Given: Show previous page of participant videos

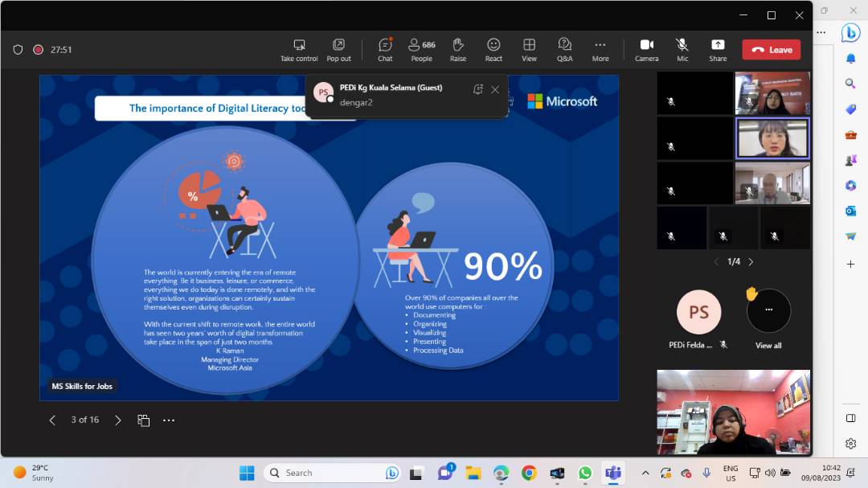Looking at the screenshot, I should click(x=716, y=261).
